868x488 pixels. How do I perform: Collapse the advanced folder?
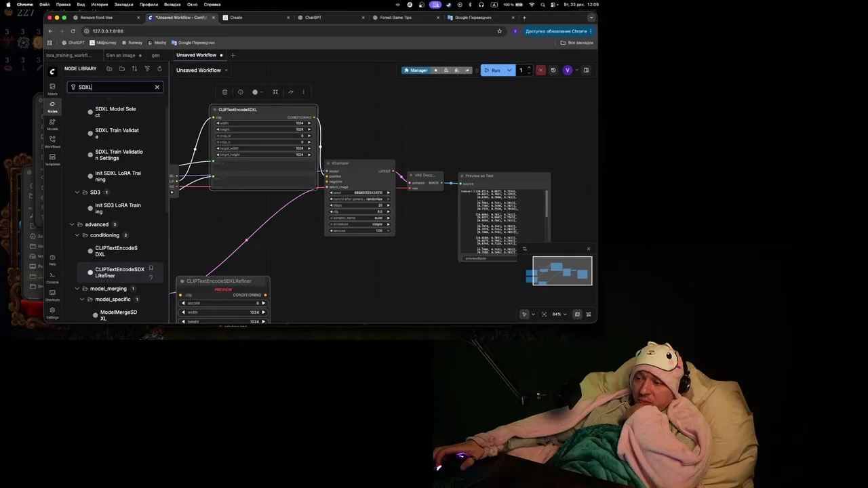[x=72, y=224]
